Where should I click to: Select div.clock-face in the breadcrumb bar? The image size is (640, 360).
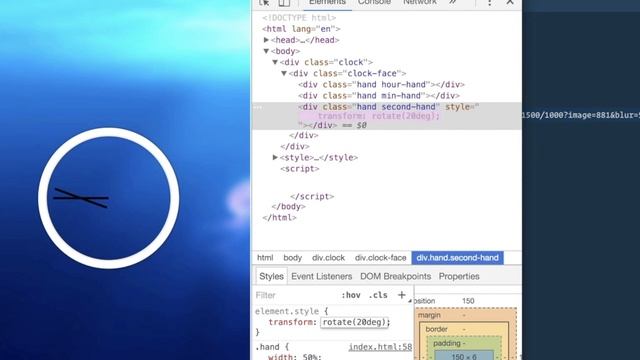tap(380, 258)
